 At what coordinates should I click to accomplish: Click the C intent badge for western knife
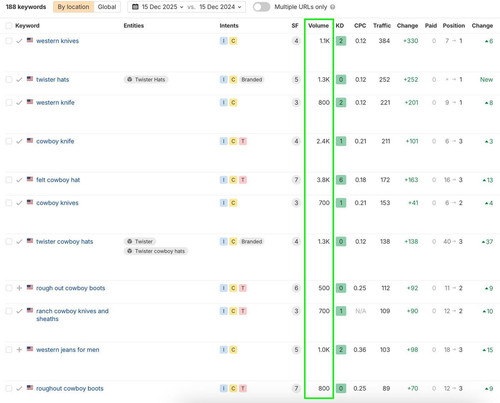[x=233, y=103]
